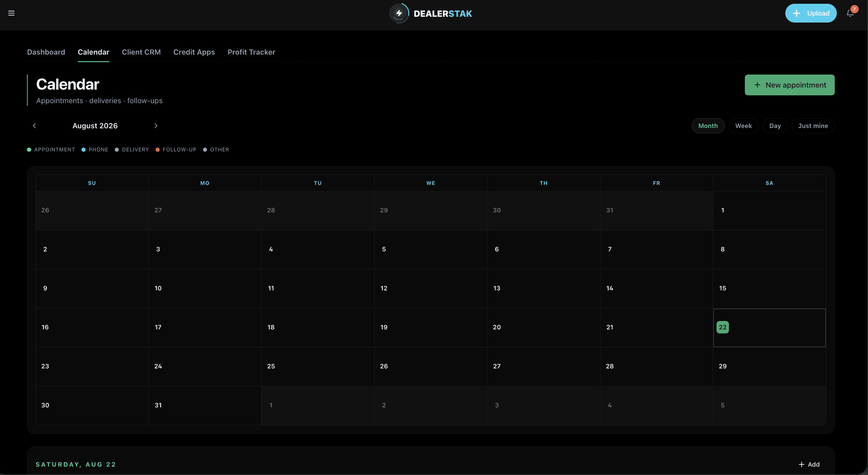Switch to Day view

pyautogui.click(x=775, y=126)
